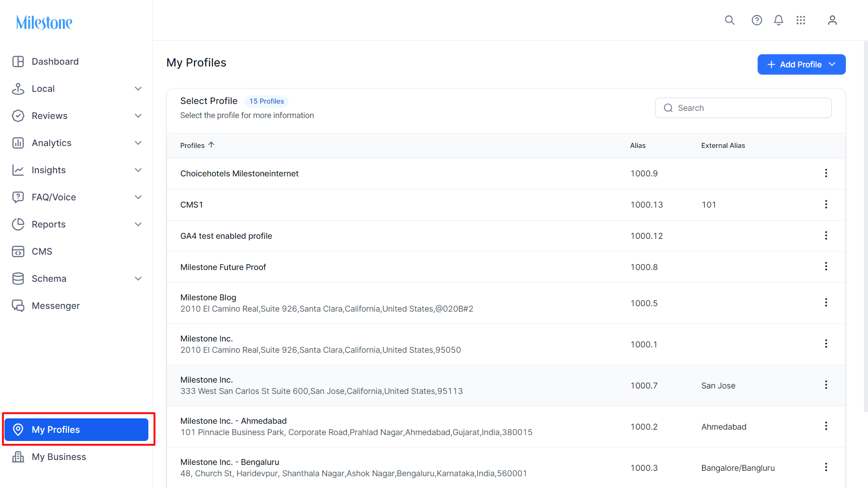This screenshot has height=488, width=868.
Task: Expand the Analytics menu chevron
Action: [138, 143]
